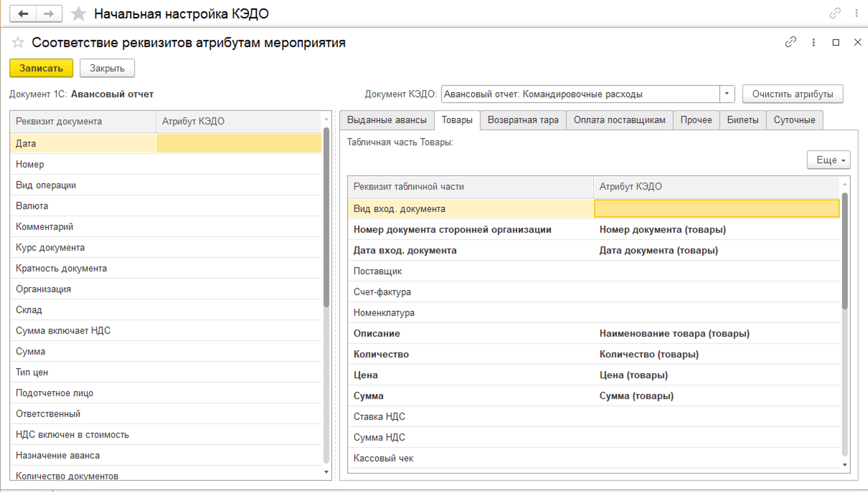
Task: Switch to Билеты tab
Action: coord(743,120)
